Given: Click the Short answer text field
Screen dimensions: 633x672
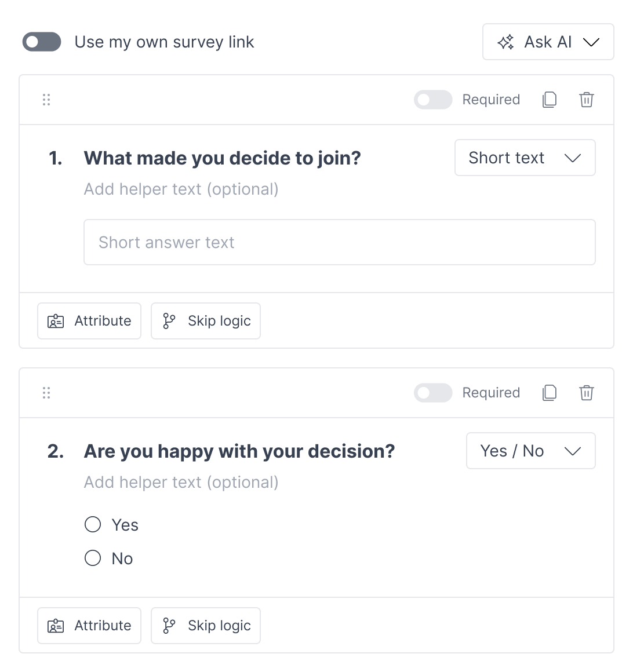Looking at the screenshot, I should [x=340, y=242].
